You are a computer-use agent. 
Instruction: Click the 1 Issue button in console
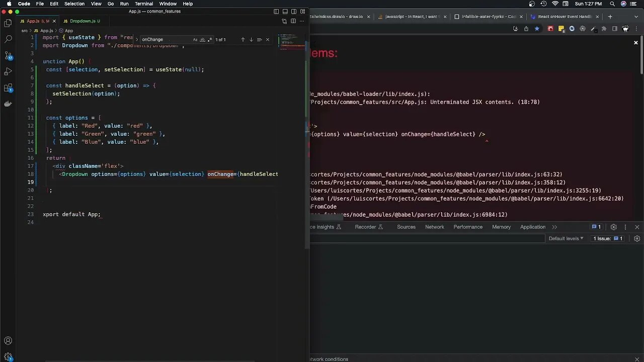pyautogui.click(x=608, y=238)
